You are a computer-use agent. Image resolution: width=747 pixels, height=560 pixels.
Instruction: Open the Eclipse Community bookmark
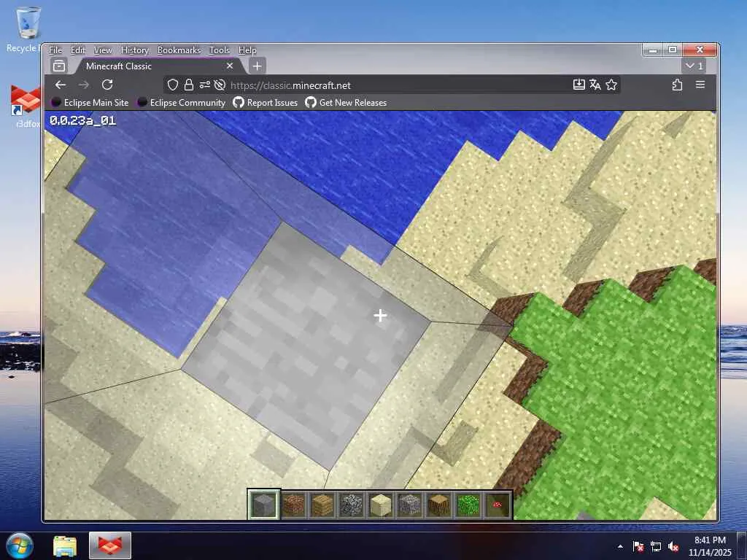181,102
